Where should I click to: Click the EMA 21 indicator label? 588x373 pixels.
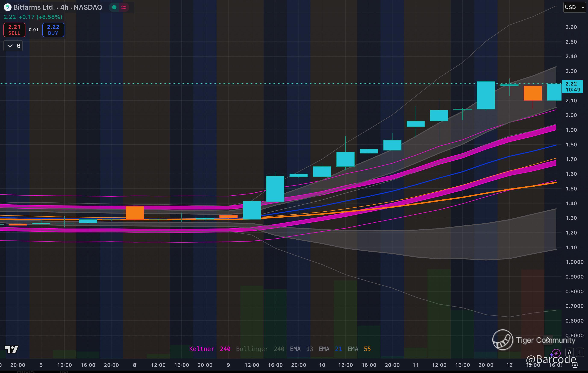tap(330, 349)
